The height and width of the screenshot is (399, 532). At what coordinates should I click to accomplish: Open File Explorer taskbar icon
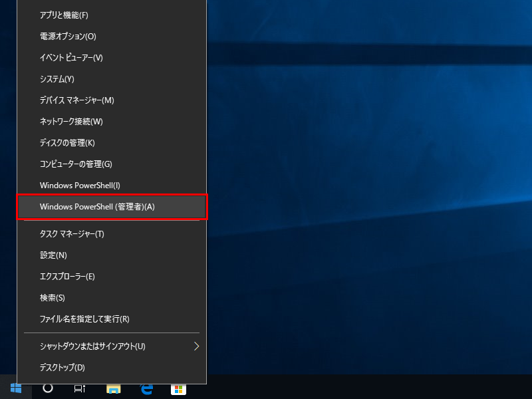tap(113, 389)
